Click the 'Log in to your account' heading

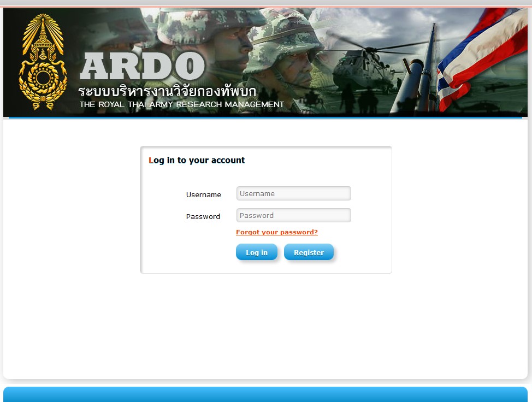click(197, 160)
